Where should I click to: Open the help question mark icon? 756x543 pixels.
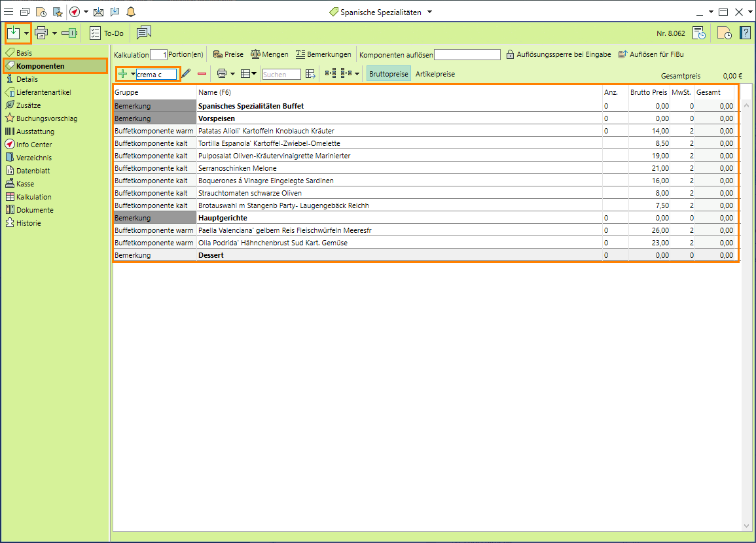click(745, 33)
